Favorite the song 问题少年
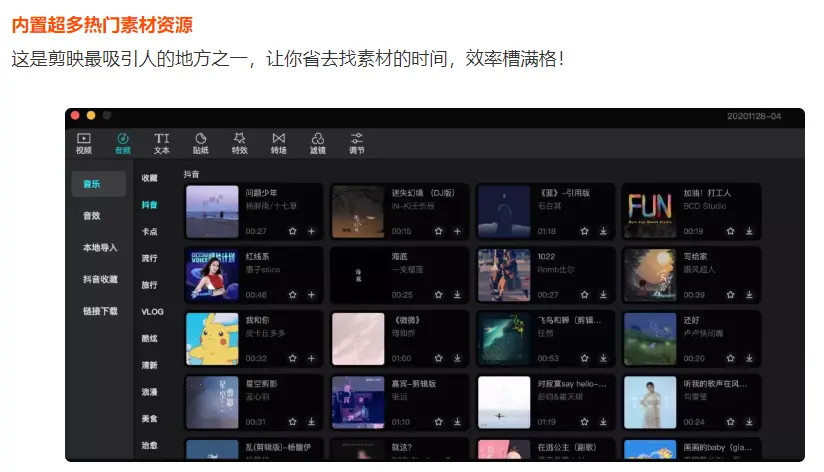824x472 pixels. click(293, 231)
